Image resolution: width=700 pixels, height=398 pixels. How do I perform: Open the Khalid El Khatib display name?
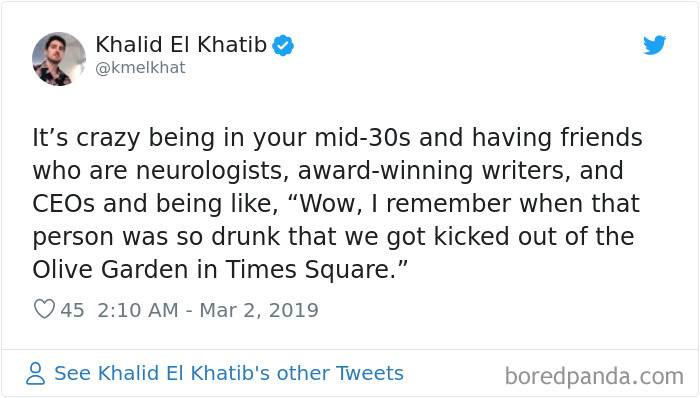coord(181,45)
